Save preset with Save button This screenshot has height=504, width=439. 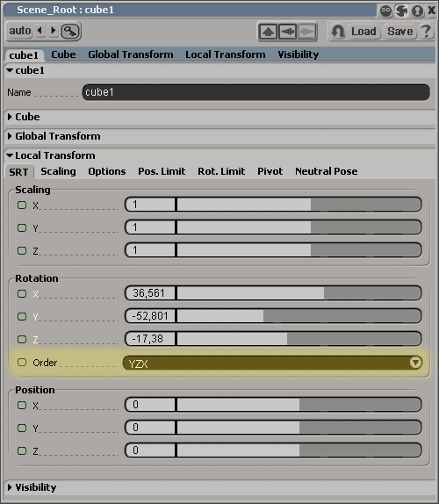coord(400,32)
